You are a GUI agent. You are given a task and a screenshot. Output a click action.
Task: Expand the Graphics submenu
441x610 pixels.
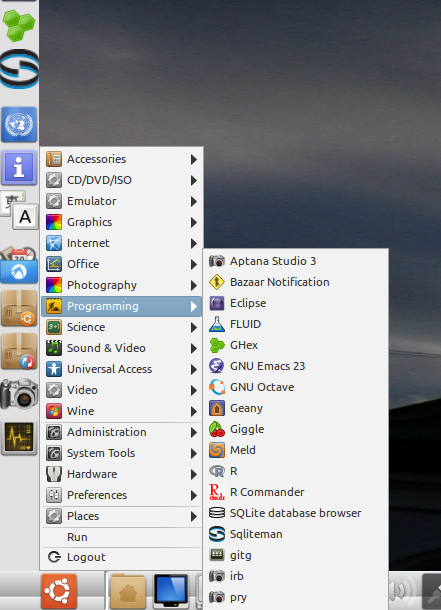tap(121, 222)
